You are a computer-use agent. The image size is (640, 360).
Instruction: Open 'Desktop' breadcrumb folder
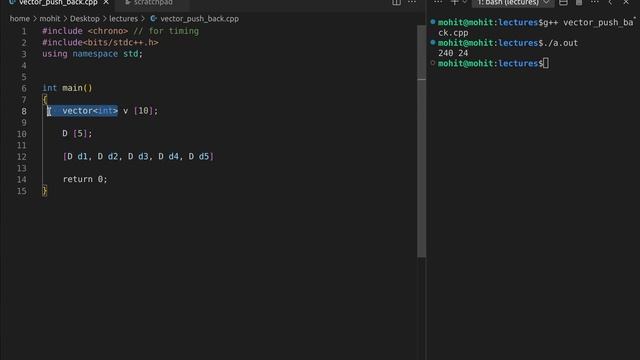84,19
